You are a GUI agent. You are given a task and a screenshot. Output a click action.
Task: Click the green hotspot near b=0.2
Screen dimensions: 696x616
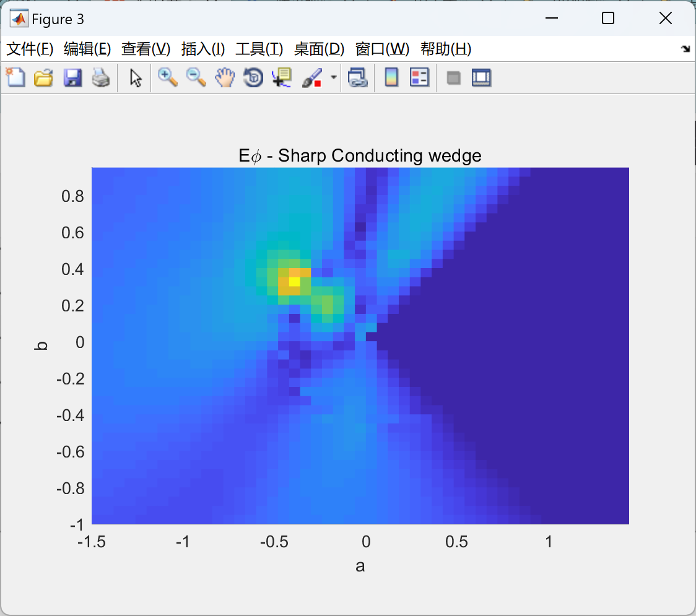point(327,305)
